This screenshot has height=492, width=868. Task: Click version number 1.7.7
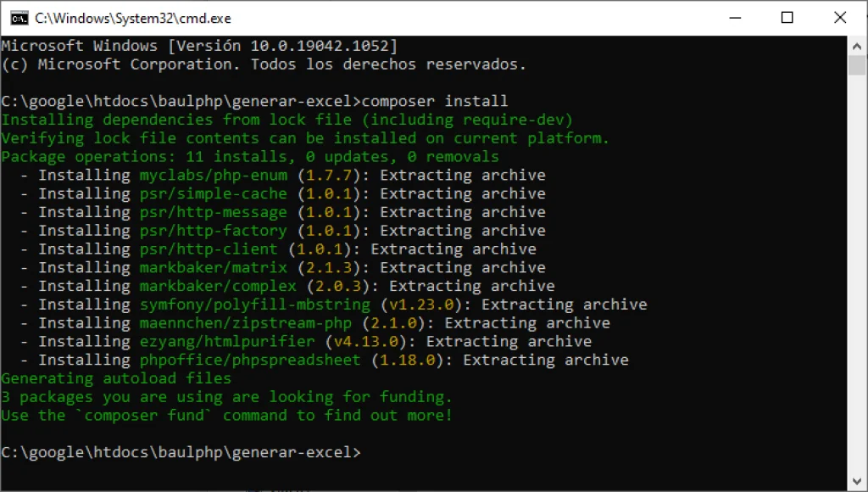click(329, 175)
